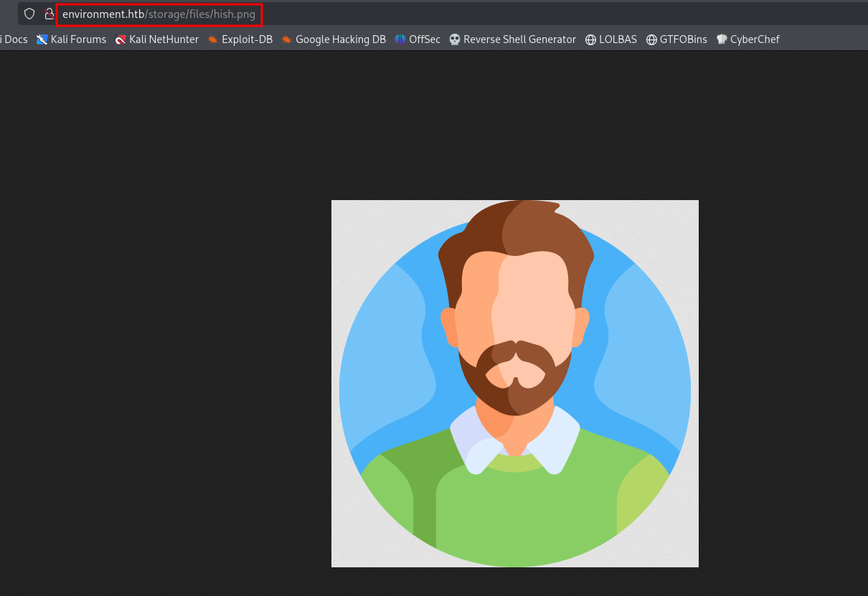868x596 pixels.
Task: Click the Kali NetHunter bookmark favicon
Action: (x=121, y=39)
